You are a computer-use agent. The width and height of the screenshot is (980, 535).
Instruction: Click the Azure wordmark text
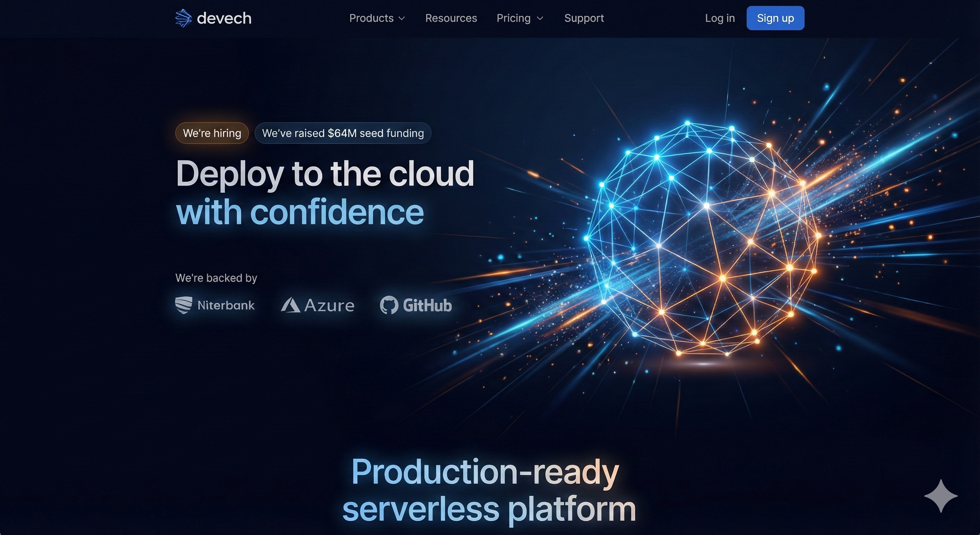click(329, 305)
